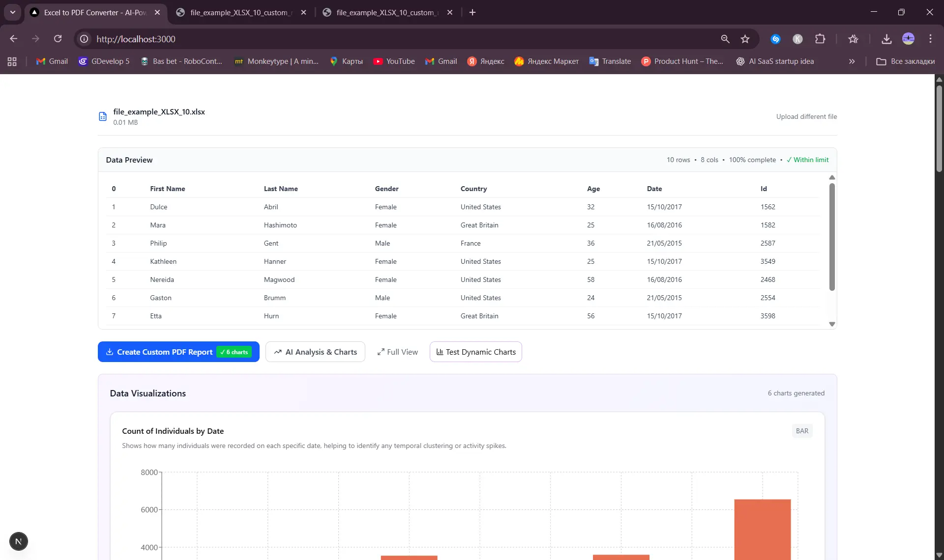This screenshot has height=560, width=944.
Task: Open the AI SaaS startup idea bookmark
Action: [x=775, y=61]
